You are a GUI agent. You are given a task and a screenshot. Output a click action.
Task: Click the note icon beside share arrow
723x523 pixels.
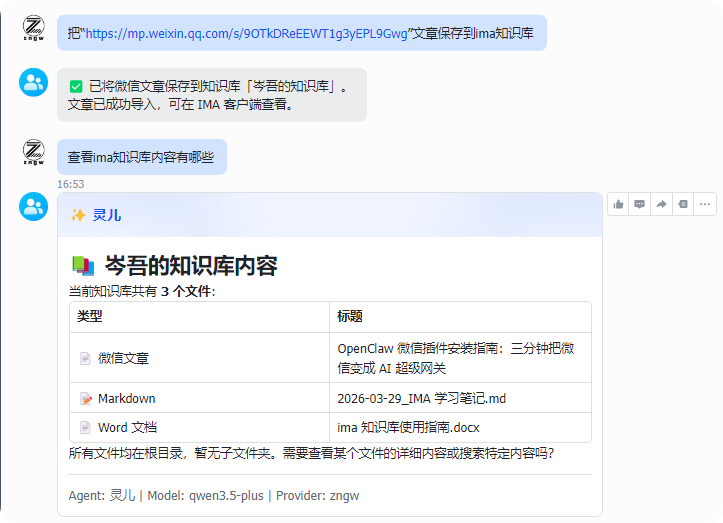point(683,204)
